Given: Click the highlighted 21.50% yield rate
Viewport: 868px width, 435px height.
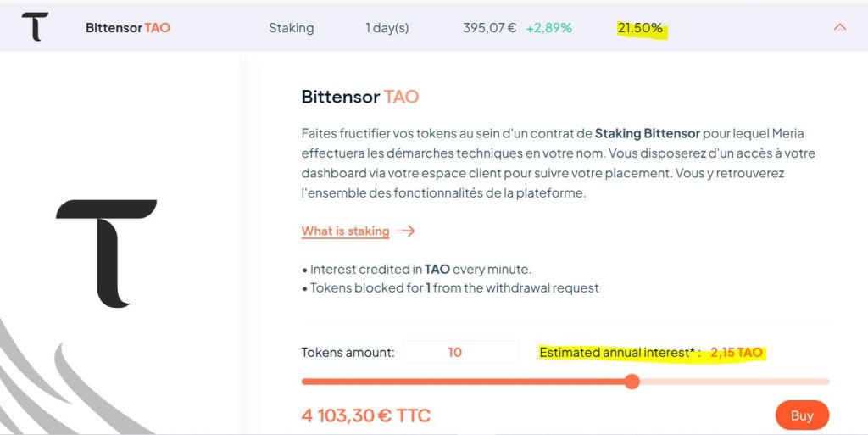Looking at the screenshot, I should (x=640, y=28).
